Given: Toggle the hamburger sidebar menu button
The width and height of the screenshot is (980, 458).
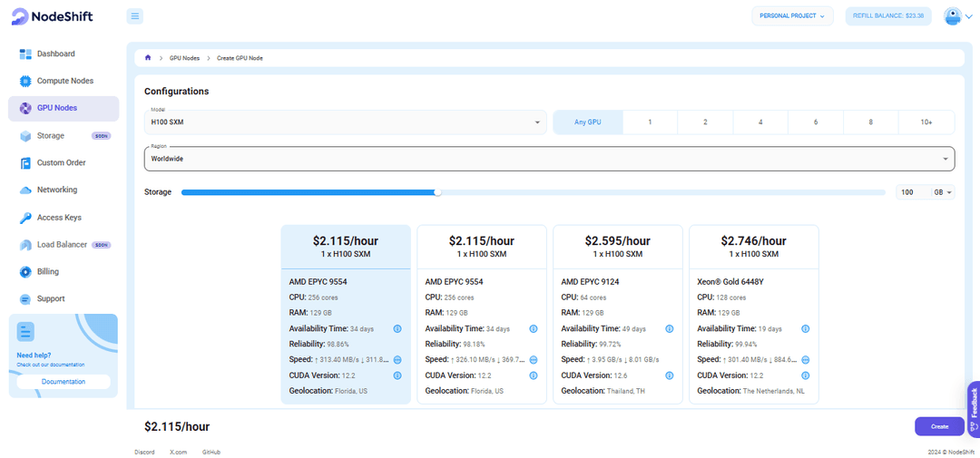Looking at the screenshot, I should pyautogui.click(x=135, y=16).
